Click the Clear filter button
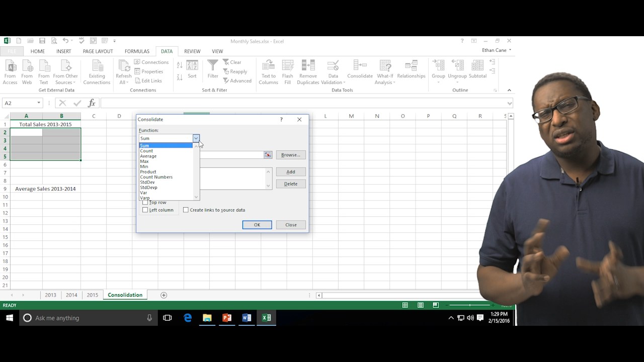This screenshot has width=644, height=362. point(232,62)
